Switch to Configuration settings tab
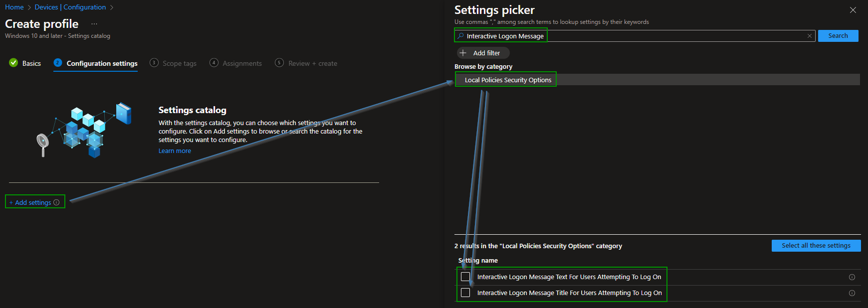The image size is (868, 308). click(x=102, y=63)
